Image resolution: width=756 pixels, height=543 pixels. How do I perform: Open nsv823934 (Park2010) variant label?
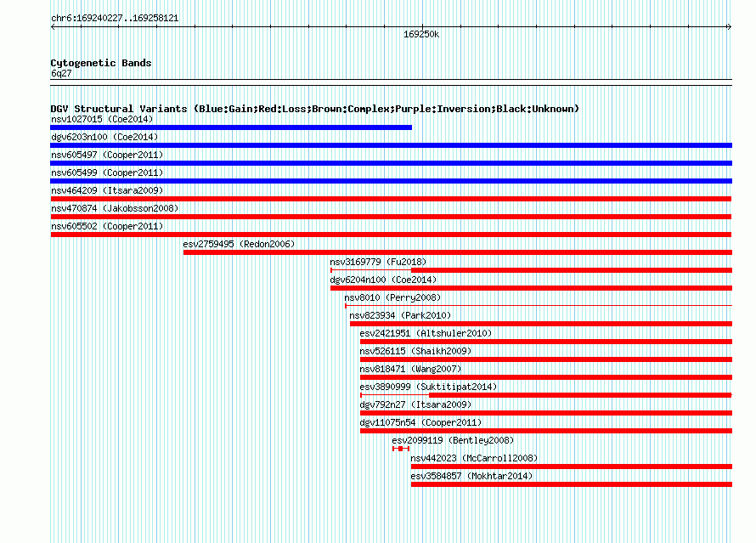coord(400,315)
